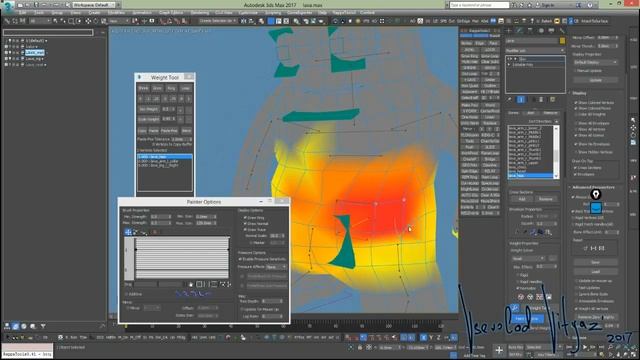The width and height of the screenshot is (640, 360).
Task: Select the highlighted first bone row in Weight Tool list
Action: [164, 157]
